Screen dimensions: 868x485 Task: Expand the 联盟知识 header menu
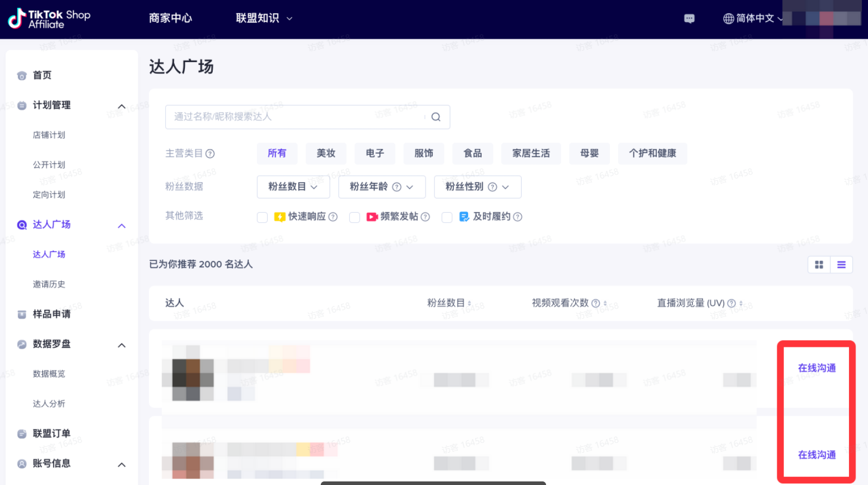point(264,18)
